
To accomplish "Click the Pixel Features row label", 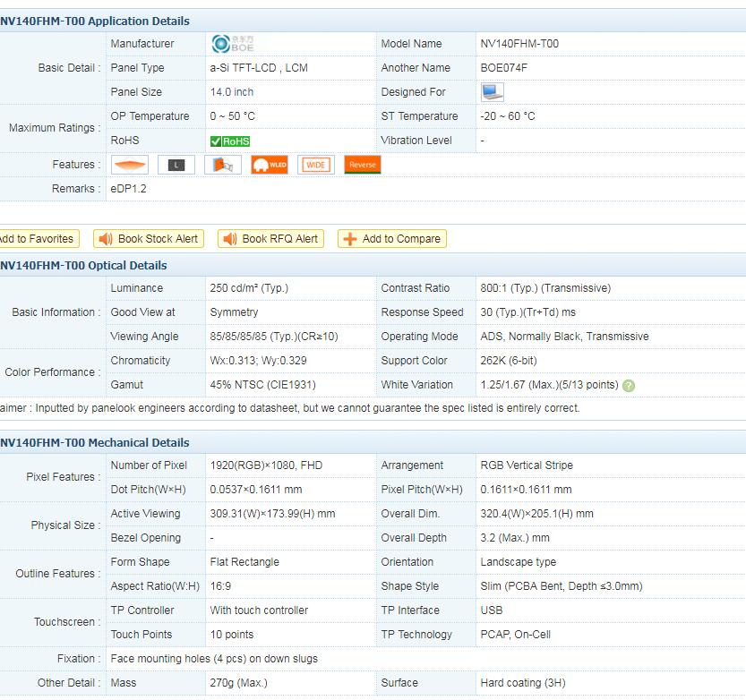I will (64, 477).
